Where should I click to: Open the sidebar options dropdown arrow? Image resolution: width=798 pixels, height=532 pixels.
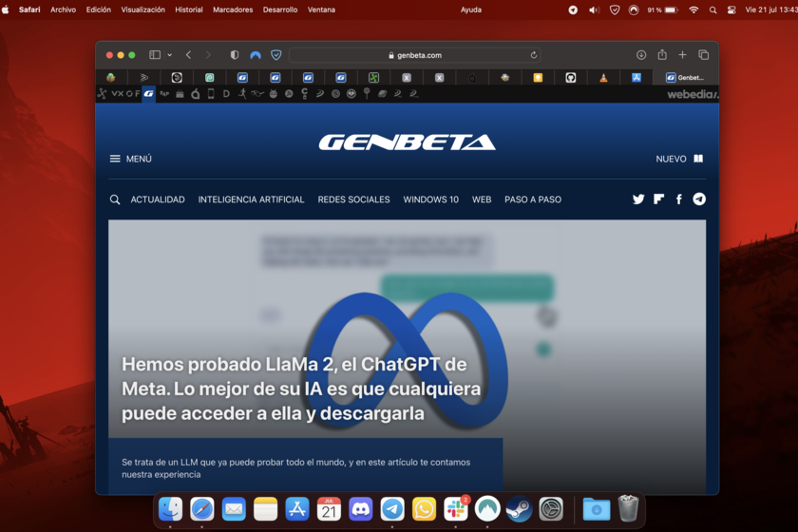pyautogui.click(x=169, y=55)
